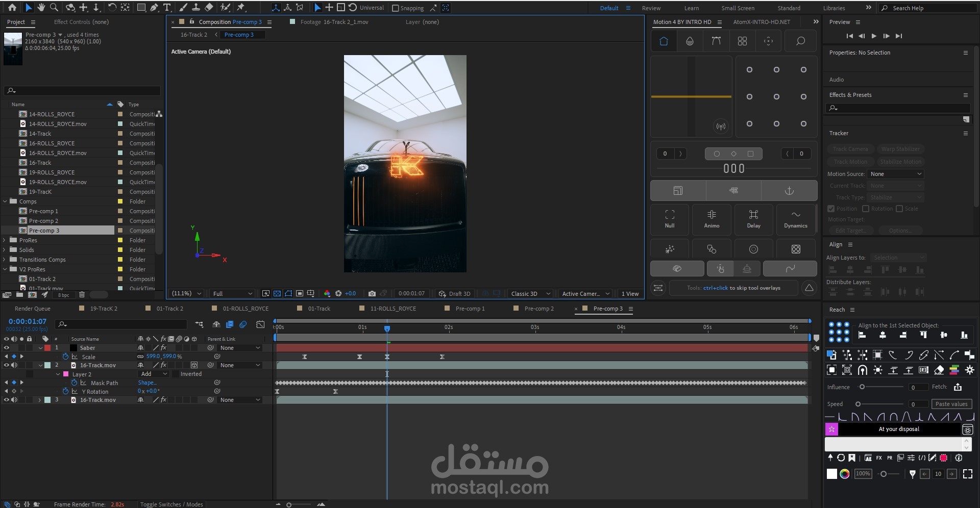Collapse the Comps folder
The image size is (980, 508).
pyautogui.click(x=5, y=201)
